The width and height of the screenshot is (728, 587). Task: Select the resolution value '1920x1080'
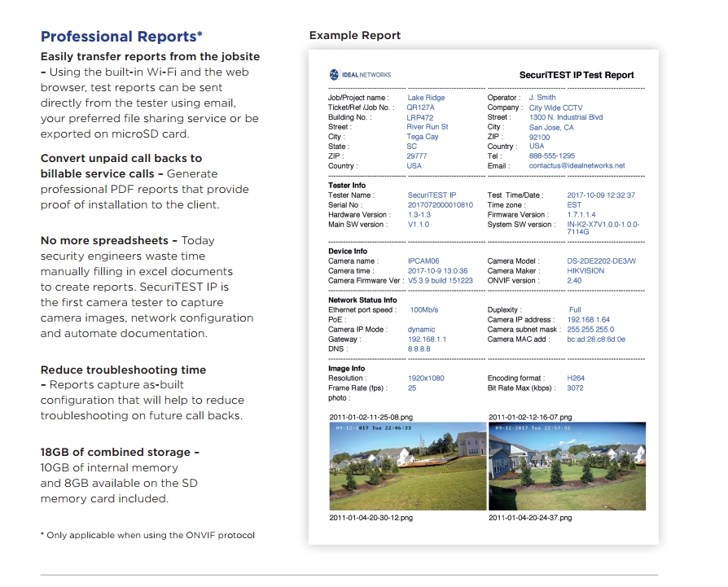click(426, 379)
